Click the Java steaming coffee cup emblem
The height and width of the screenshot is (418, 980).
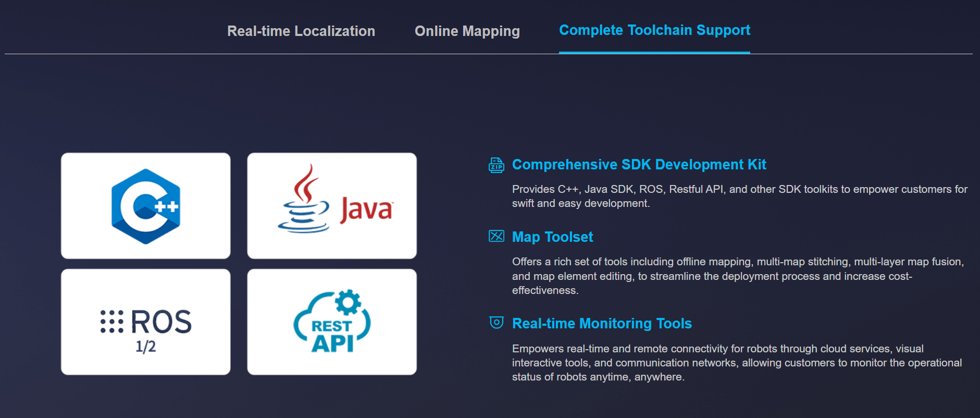pyautogui.click(x=304, y=200)
